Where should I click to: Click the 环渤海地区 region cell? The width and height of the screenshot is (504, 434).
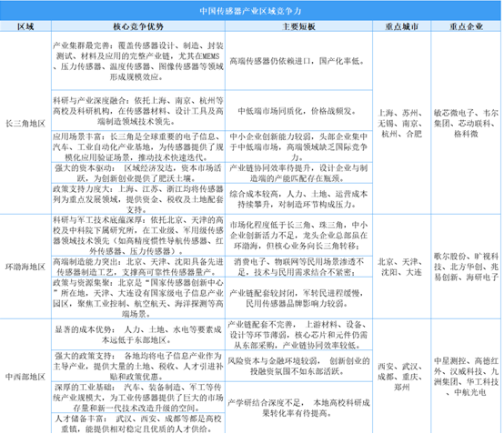pyautogui.click(x=25, y=267)
